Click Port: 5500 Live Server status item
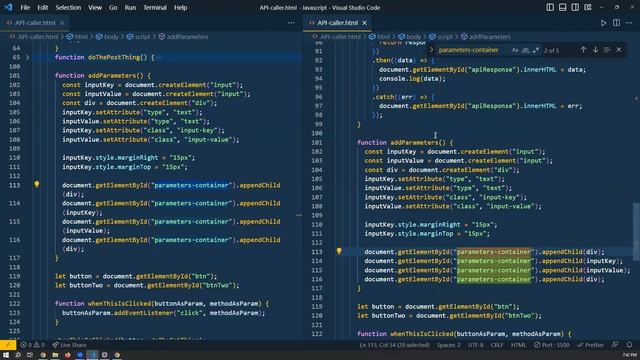The image size is (640, 360). (x=551, y=345)
